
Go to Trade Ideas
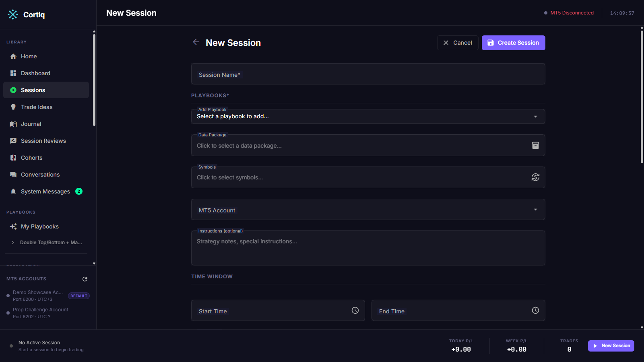[46, 107]
